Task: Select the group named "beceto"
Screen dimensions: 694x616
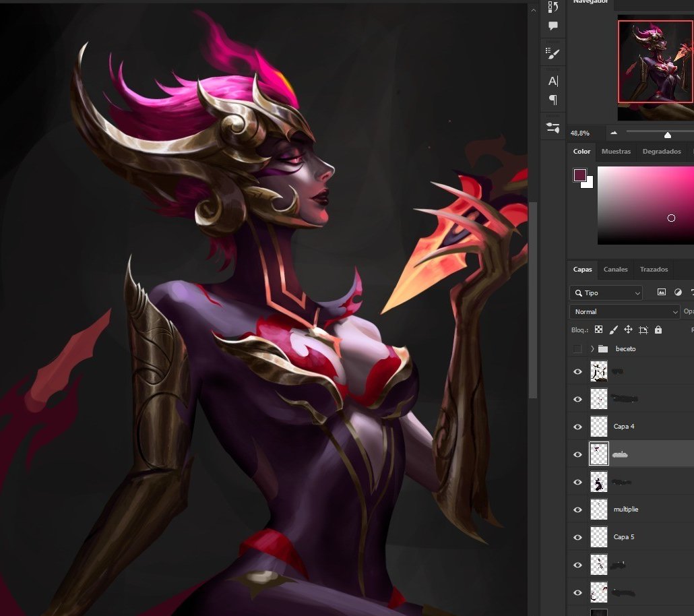Action: 625,349
